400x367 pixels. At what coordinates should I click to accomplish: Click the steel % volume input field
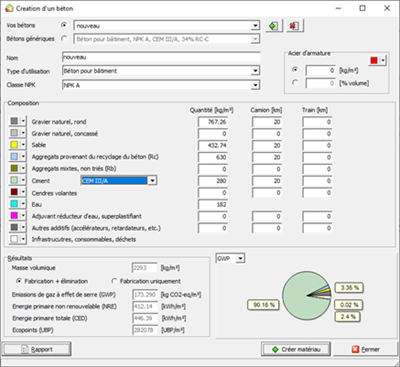click(321, 83)
